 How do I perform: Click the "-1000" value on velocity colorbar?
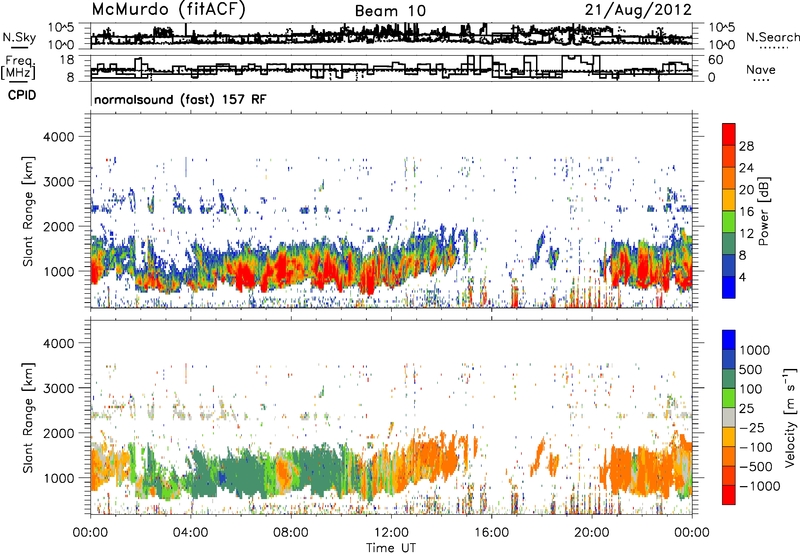click(x=759, y=486)
